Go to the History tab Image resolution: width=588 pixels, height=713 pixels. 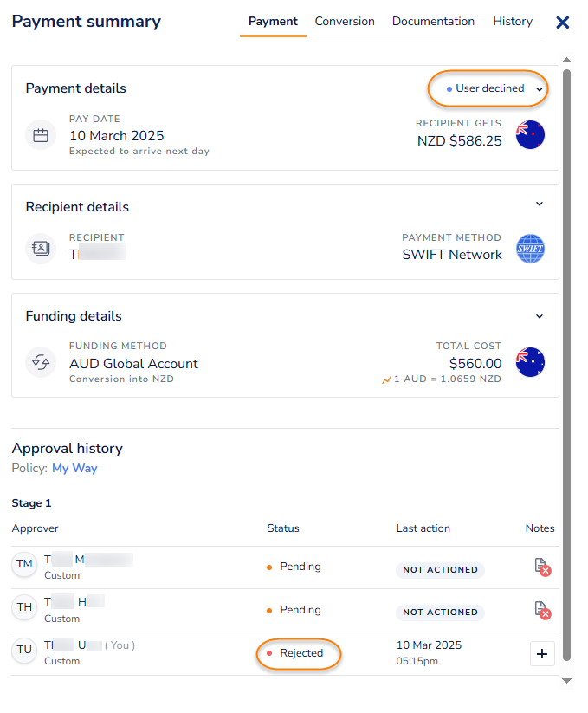pos(513,22)
